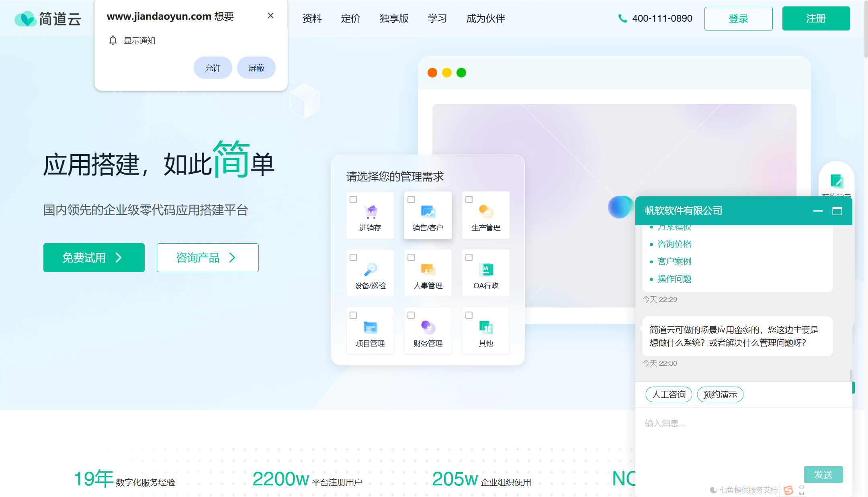Click the 销售/客户 chart icon

428,212
